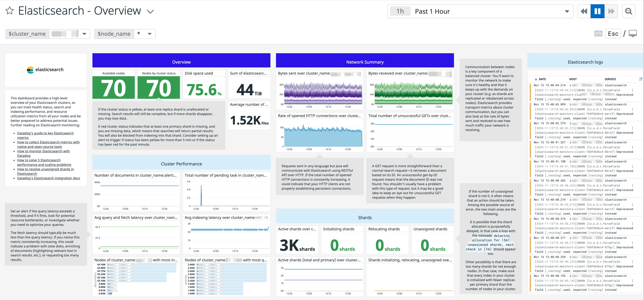Open the Past 1 Hour time range selector
Viewport: 644px width, 300px height.
pos(480,11)
